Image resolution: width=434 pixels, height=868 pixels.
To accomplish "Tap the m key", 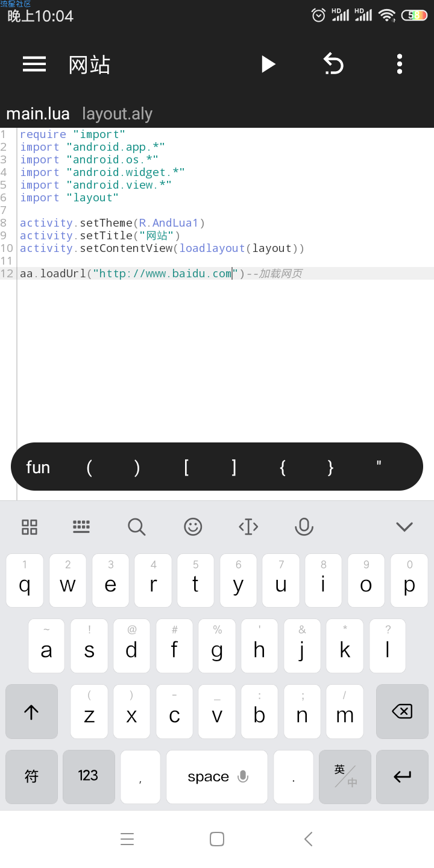I will (x=345, y=711).
